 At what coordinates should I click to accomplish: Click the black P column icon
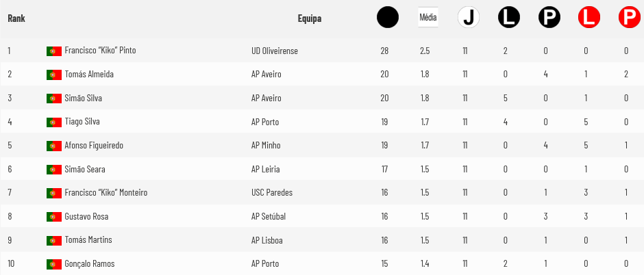pos(549,18)
